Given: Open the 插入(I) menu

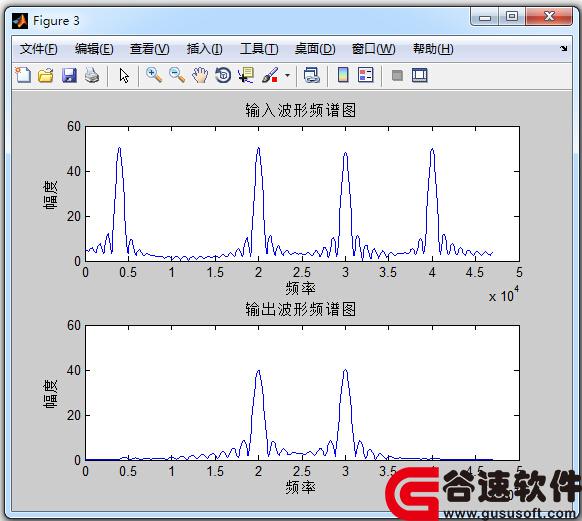Looking at the screenshot, I should (x=205, y=49).
